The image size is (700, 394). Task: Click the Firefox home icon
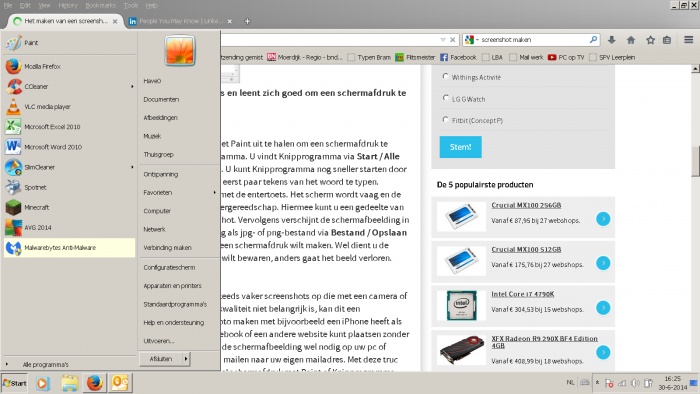pyautogui.click(x=631, y=40)
